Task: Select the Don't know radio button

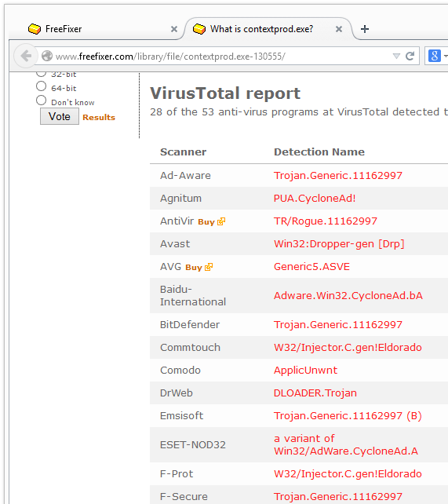Action: coord(41,100)
